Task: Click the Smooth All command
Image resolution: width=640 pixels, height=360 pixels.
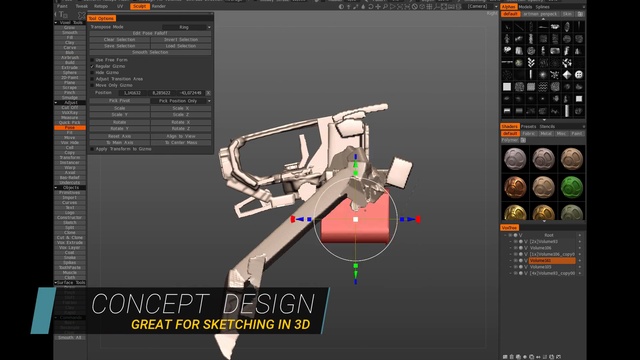Action: 70,338
